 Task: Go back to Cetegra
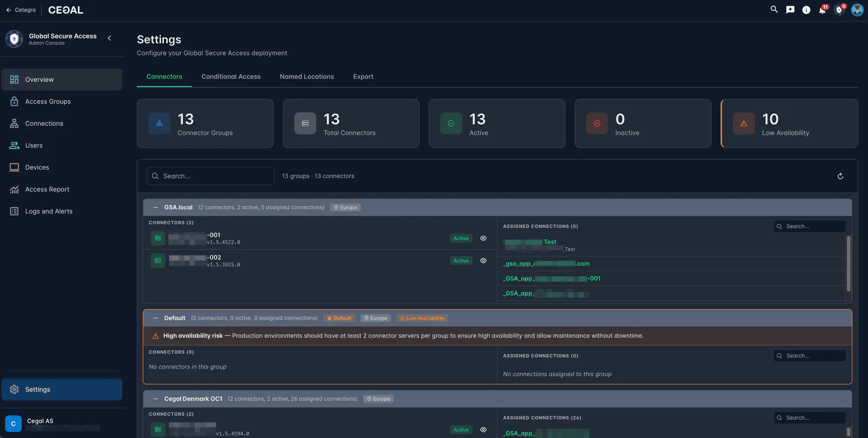click(x=21, y=10)
